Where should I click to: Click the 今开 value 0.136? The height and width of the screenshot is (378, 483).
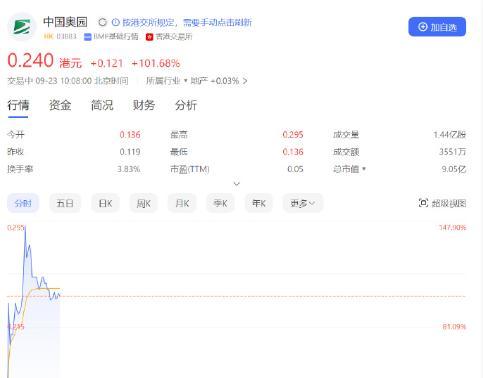[x=130, y=135]
